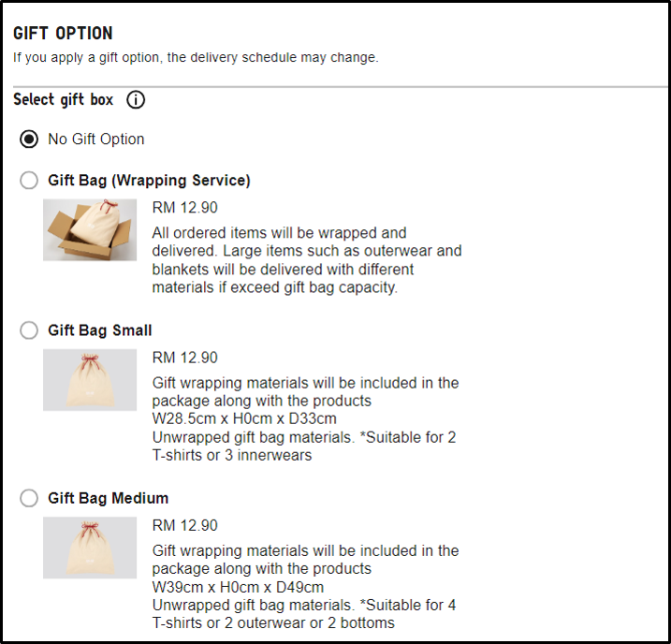Select the Gift Bag Small radio button

coord(30,330)
